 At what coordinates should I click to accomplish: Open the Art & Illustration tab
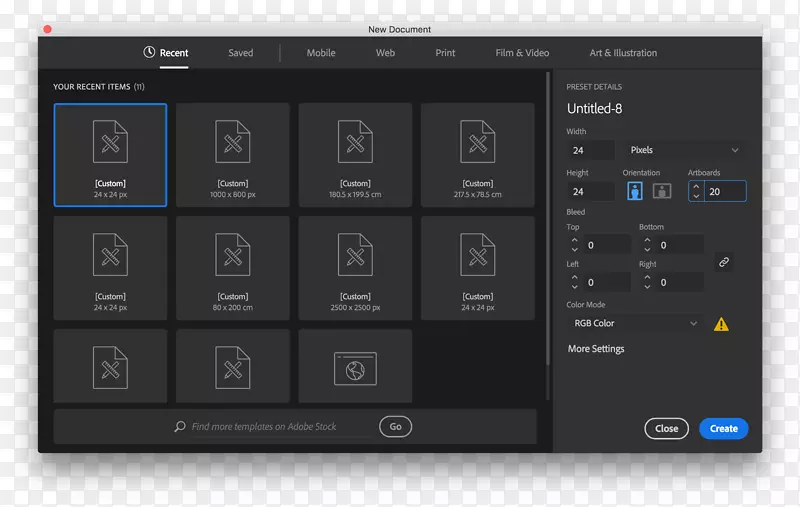coord(623,53)
